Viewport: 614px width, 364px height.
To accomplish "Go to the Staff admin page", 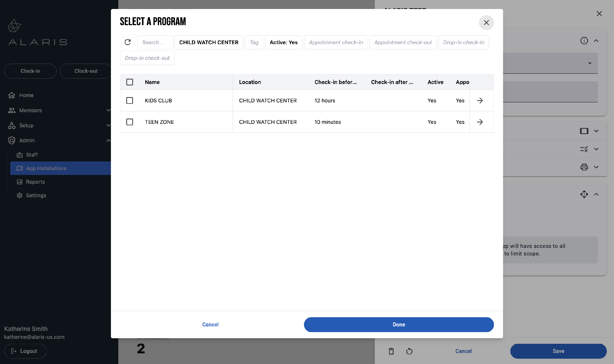I will [32, 155].
